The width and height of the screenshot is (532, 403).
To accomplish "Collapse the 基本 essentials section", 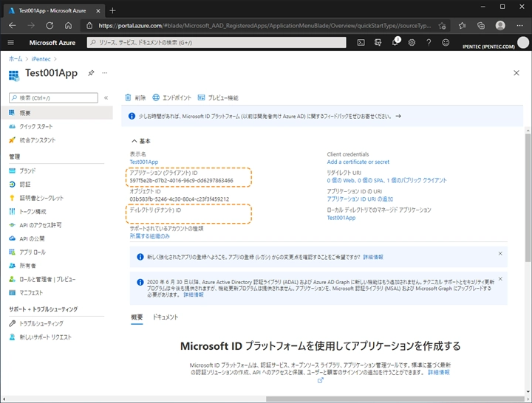I will coord(141,141).
